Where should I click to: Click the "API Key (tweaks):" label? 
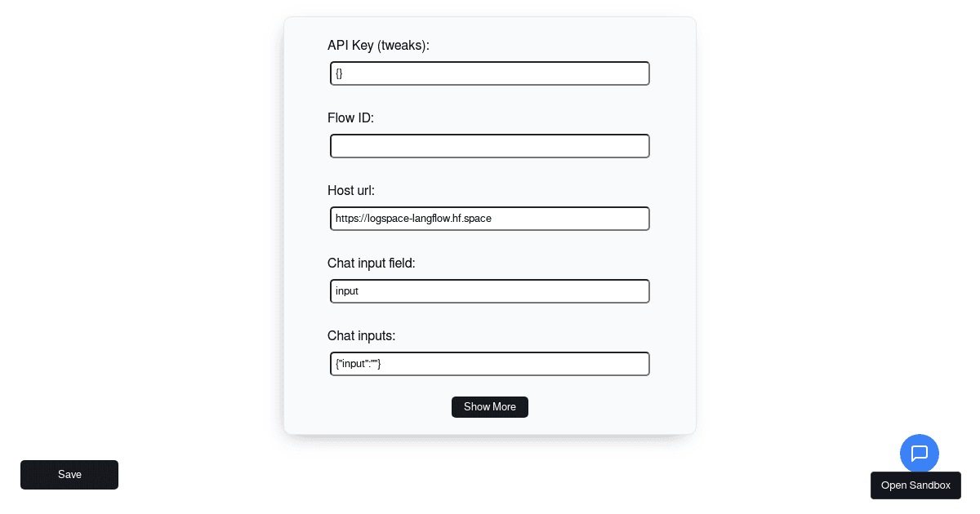tap(378, 46)
